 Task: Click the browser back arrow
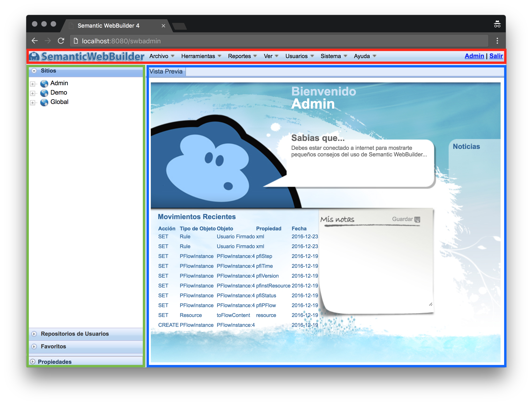click(35, 41)
